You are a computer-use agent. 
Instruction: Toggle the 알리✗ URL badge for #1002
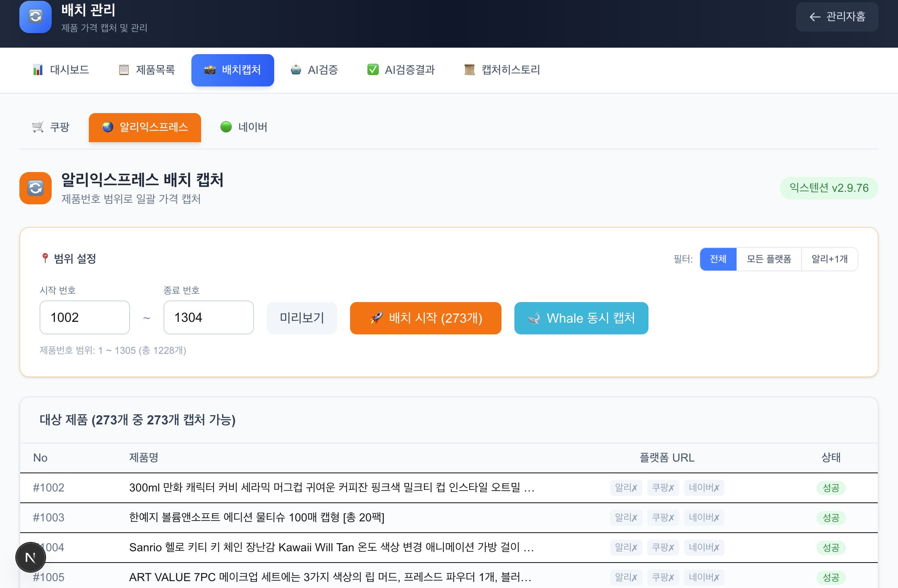point(625,487)
